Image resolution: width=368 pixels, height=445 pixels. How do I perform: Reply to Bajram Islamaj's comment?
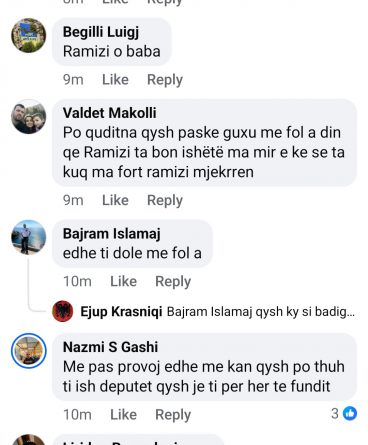[173, 282]
